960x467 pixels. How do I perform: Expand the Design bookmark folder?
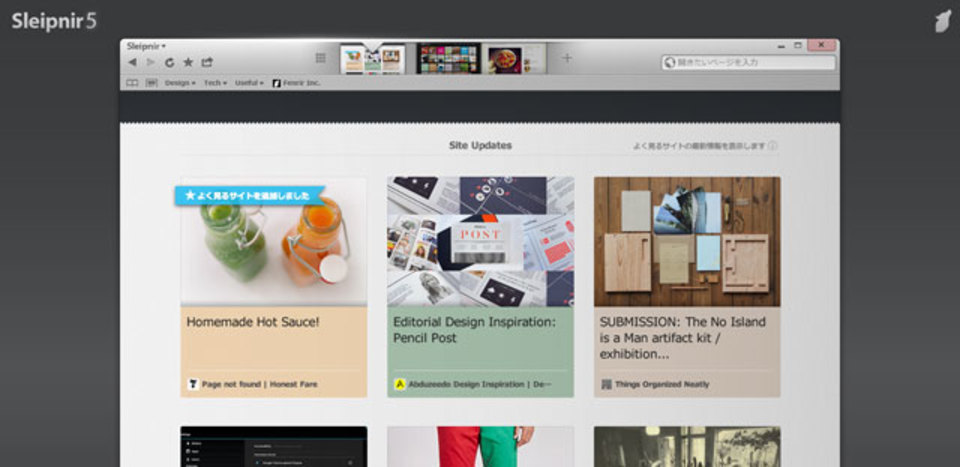[x=180, y=83]
